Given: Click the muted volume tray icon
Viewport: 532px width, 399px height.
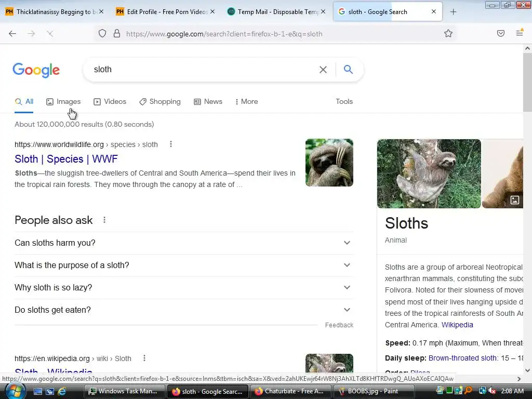Looking at the screenshot, I should point(491,391).
